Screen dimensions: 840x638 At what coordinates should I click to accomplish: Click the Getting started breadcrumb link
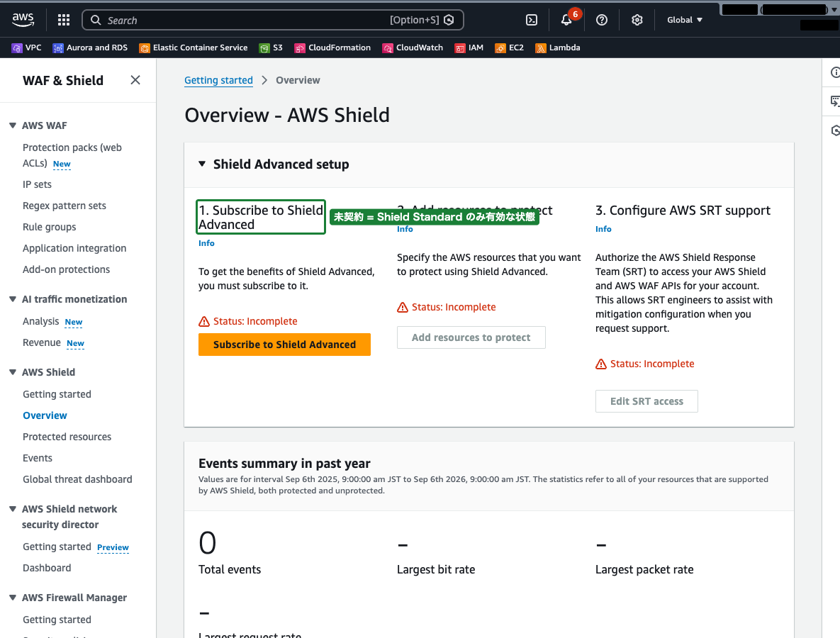pos(218,80)
